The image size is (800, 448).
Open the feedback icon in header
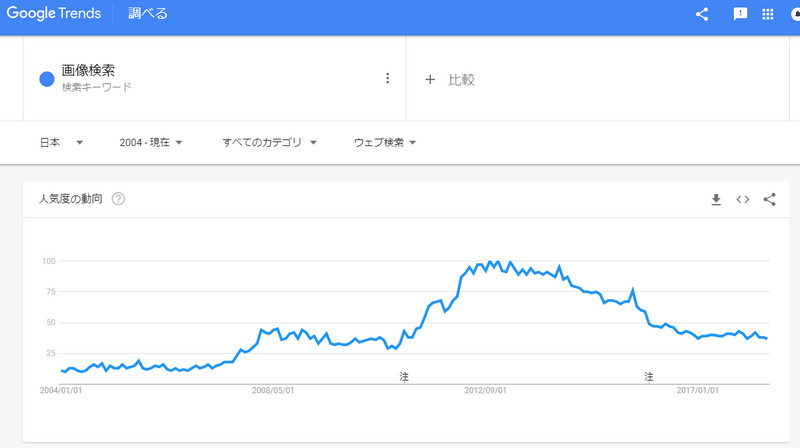pyautogui.click(x=741, y=14)
